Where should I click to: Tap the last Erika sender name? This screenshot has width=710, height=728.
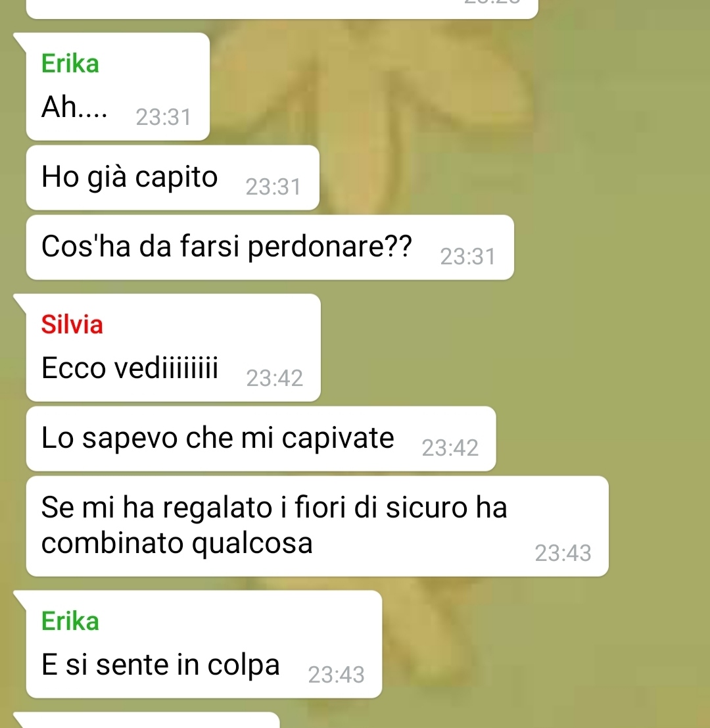point(70,621)
